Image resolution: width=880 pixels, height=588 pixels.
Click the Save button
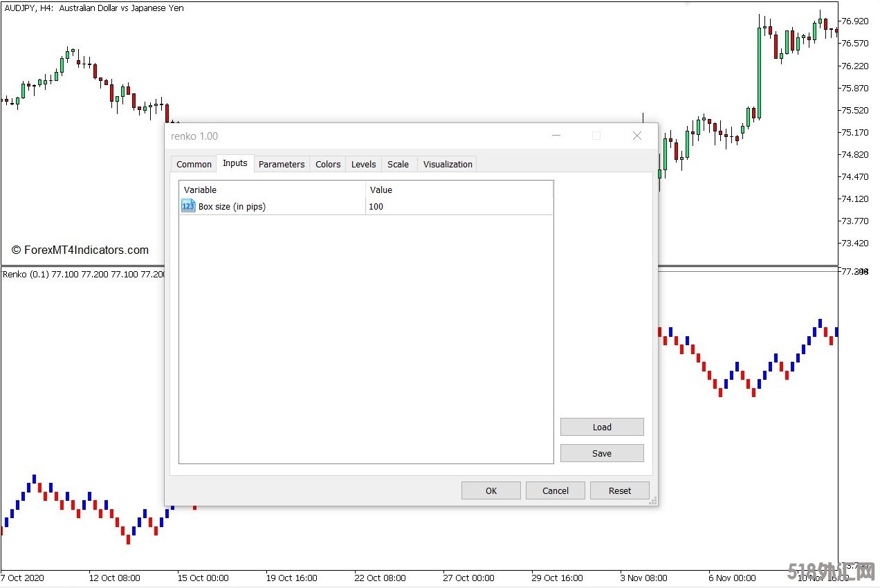click(x=602, y=453)
